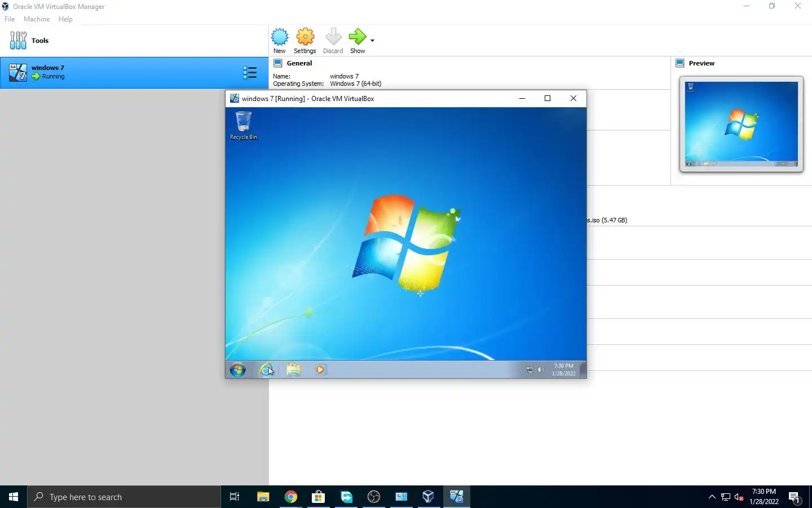Click the General section monitor icon

(278, 63)
